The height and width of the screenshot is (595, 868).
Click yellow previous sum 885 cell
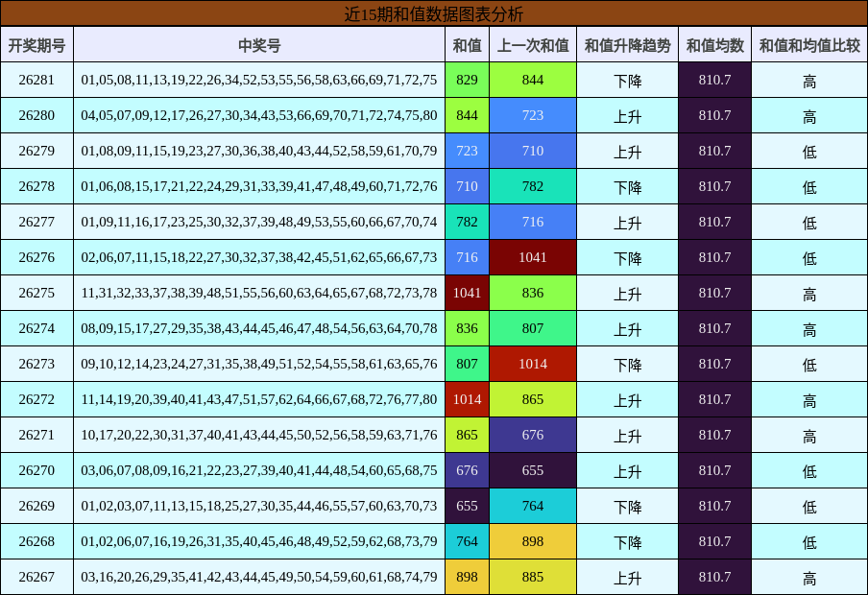coord(533,577)
